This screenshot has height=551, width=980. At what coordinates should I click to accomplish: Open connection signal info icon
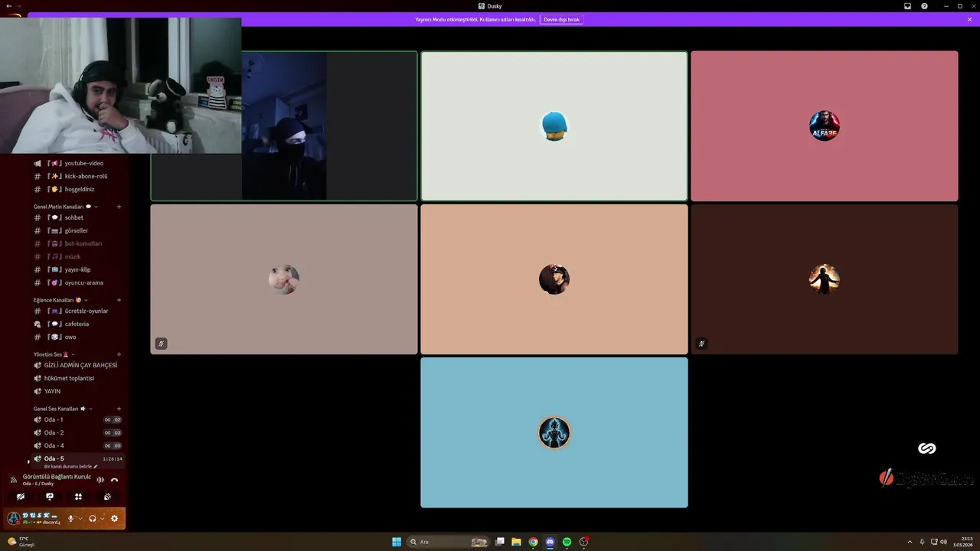pyautogui.click(x=13, y=480)
